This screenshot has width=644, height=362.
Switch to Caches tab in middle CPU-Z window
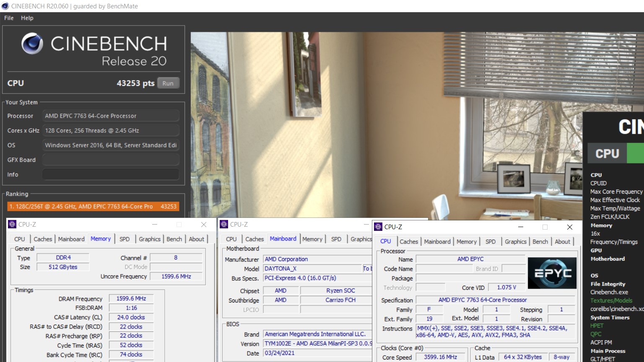[x=254, y=239]
